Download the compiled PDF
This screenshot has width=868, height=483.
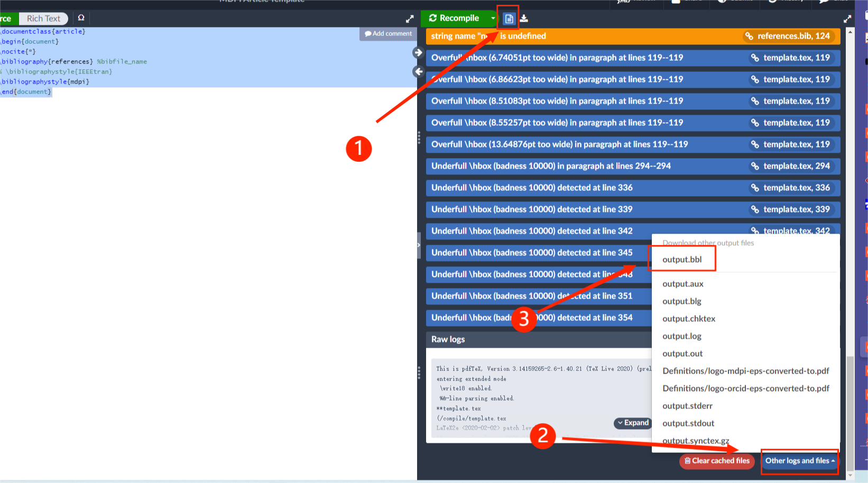click(524, 18)
